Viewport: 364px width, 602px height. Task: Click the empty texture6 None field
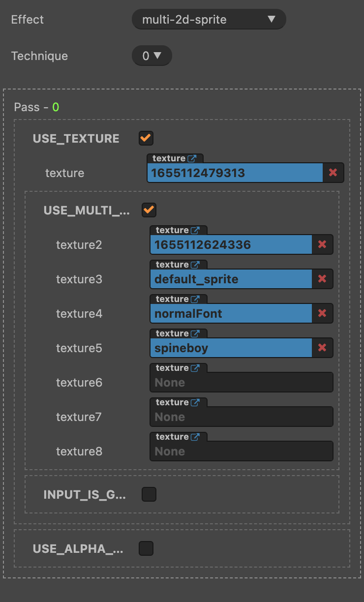[x=242, y=382]
